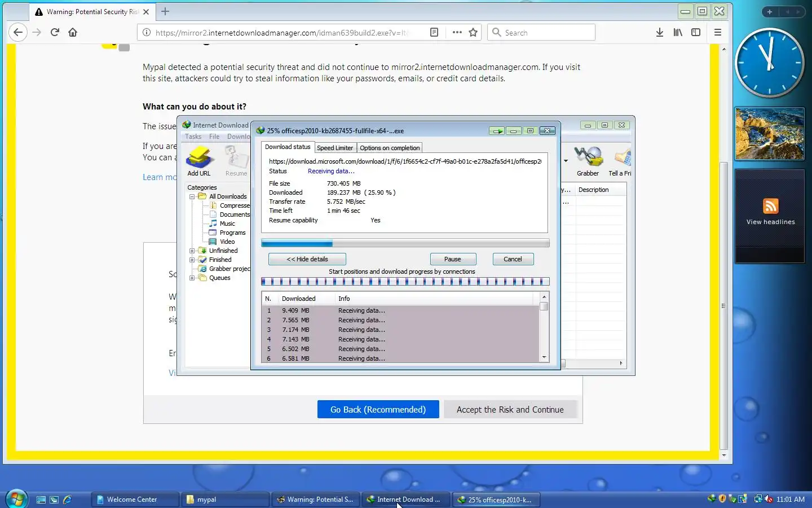Open a new browser tab
812x508 pixels.
tap(165, 11)
